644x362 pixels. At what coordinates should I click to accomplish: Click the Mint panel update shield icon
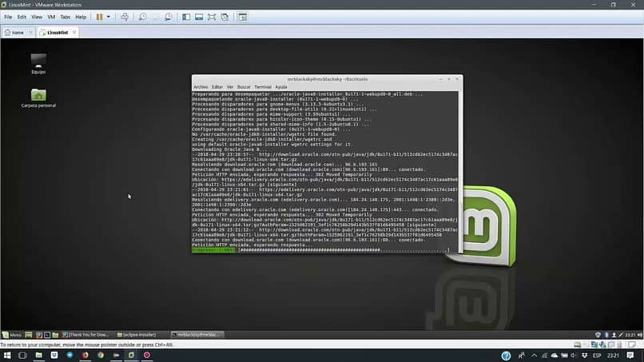click(598, 335)
